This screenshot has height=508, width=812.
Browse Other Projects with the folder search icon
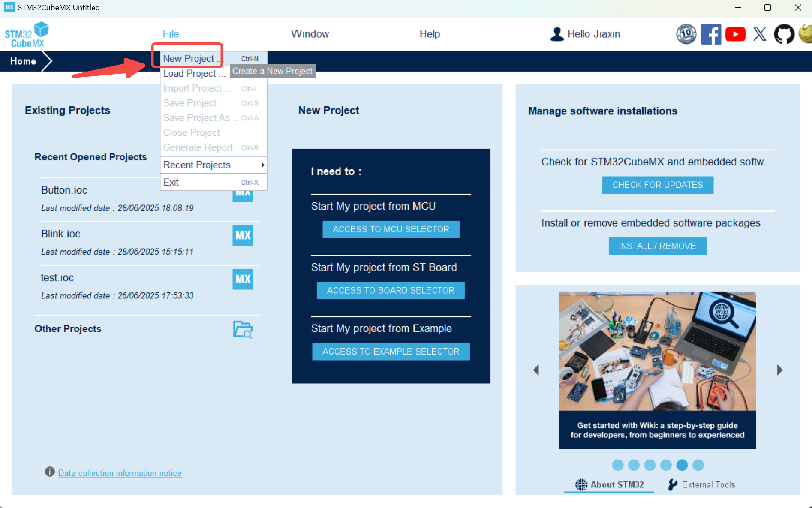[243, 329]
